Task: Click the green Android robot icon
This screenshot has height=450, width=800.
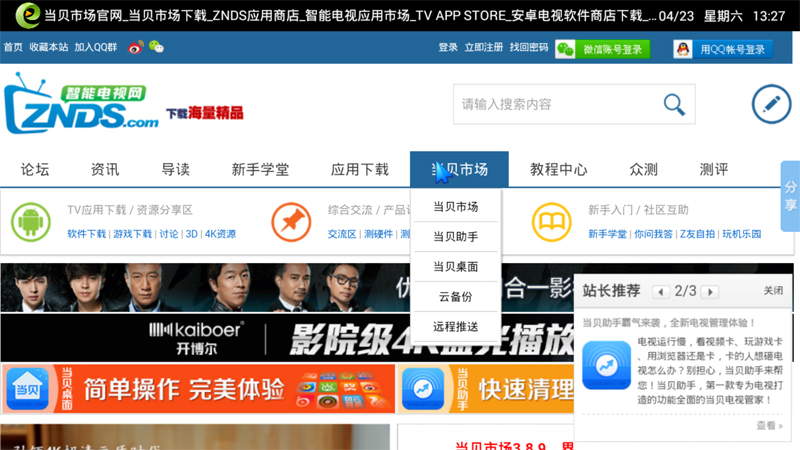Action: pyautogui.click(x=31, y=222)
